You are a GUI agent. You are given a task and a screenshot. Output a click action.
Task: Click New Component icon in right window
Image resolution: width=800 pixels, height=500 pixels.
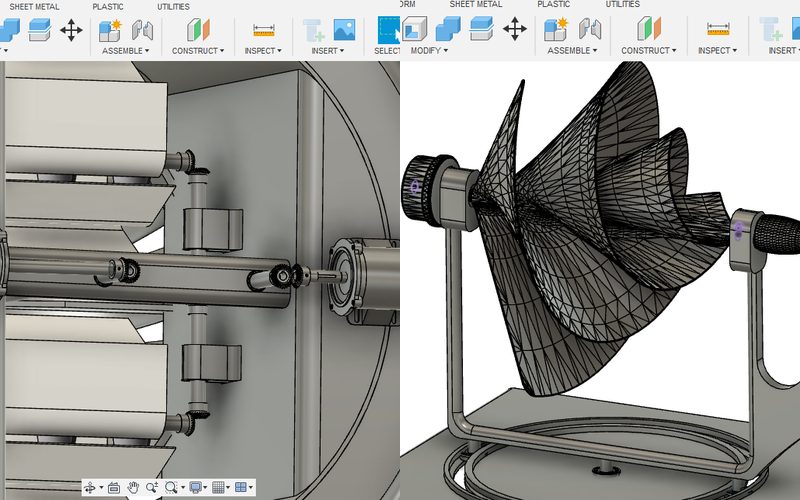coord(556,29)
